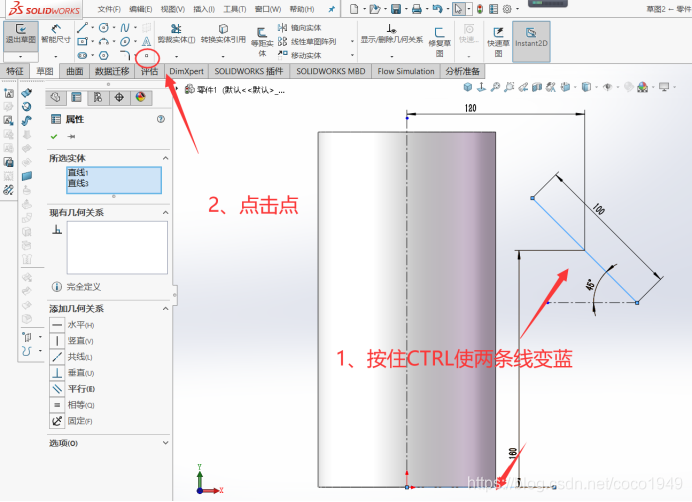Click the New document icon

[x=354, y=9]
